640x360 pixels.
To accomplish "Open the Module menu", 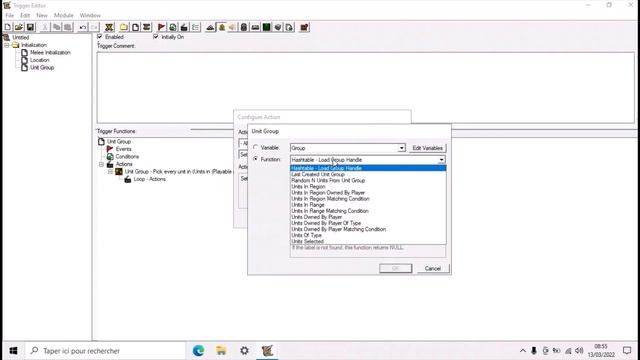I will 64,15.
